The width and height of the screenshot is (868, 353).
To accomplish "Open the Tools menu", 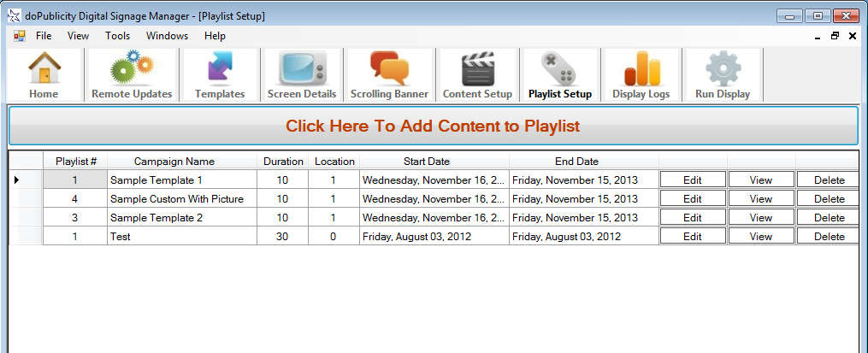I will click(117, 36).
